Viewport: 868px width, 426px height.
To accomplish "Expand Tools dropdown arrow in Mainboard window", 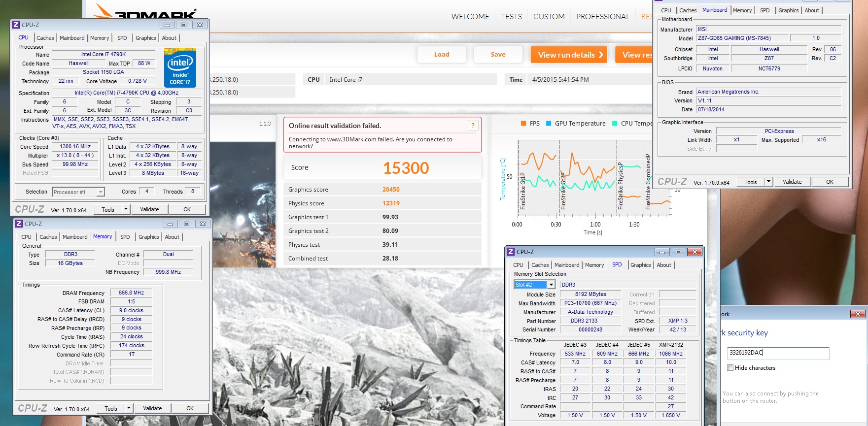I will 768,182.
